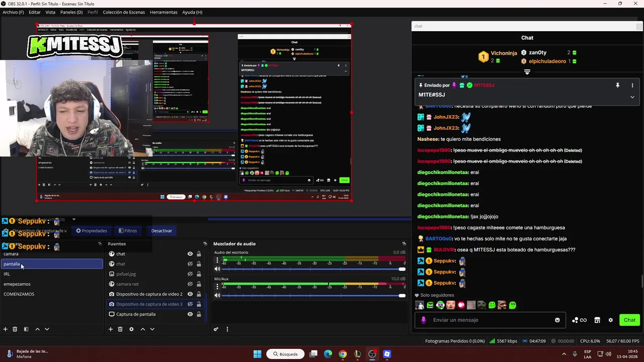
Task: Open Audio del escritorio three-dot options
Action: (x=217, y=260)
